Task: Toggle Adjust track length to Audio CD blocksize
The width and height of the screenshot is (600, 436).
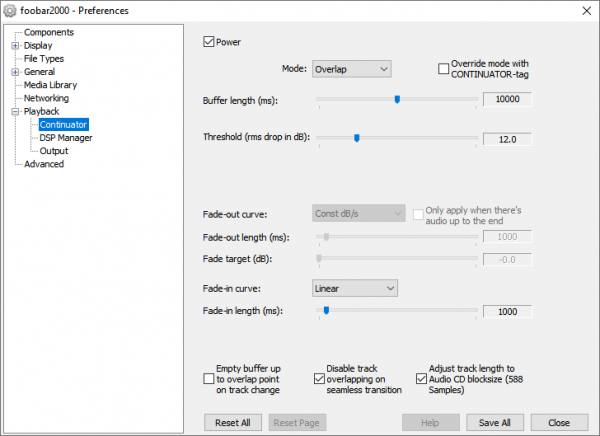Action: click(x=420, y=379)
